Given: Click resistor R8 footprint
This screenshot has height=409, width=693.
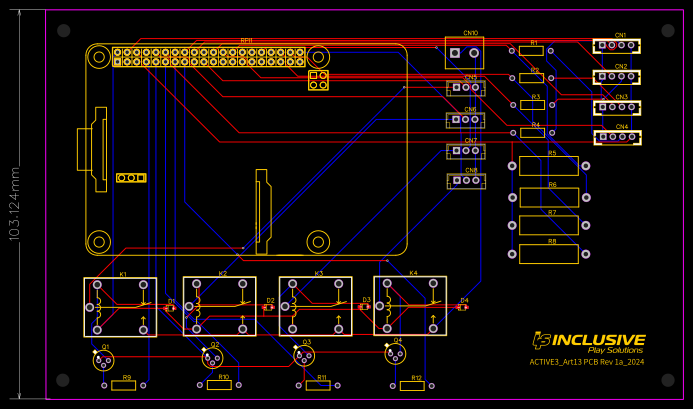Looking at the screenshot, I should click(549, 254).
